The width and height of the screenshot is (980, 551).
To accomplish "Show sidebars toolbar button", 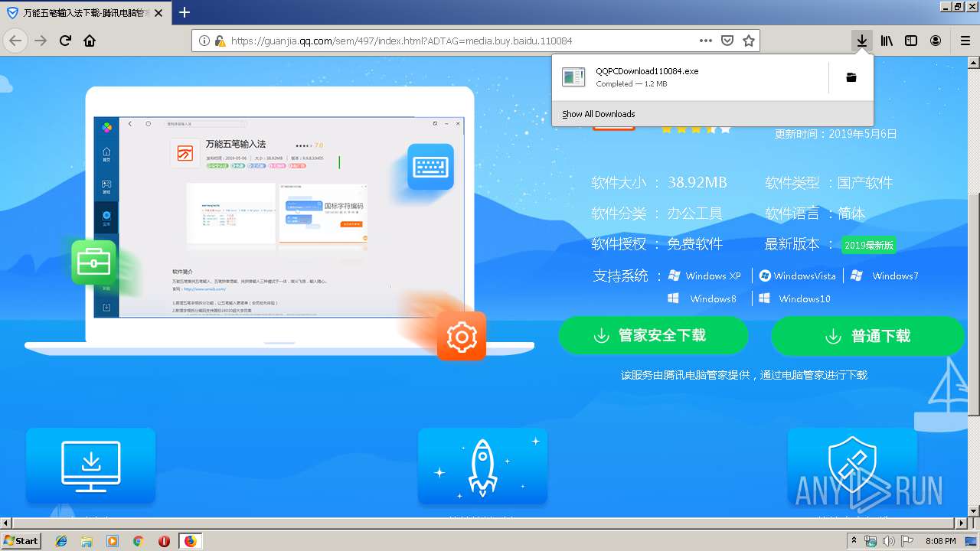I will [x=911, y=41].
